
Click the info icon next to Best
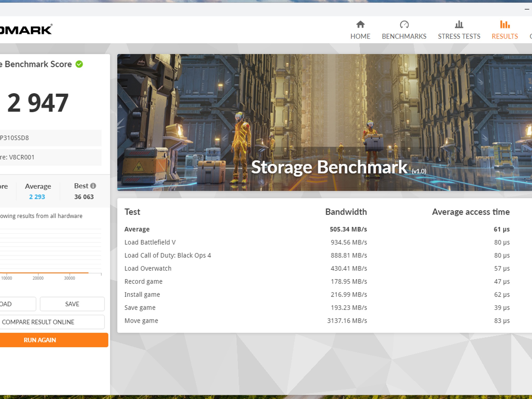(93, 186)
